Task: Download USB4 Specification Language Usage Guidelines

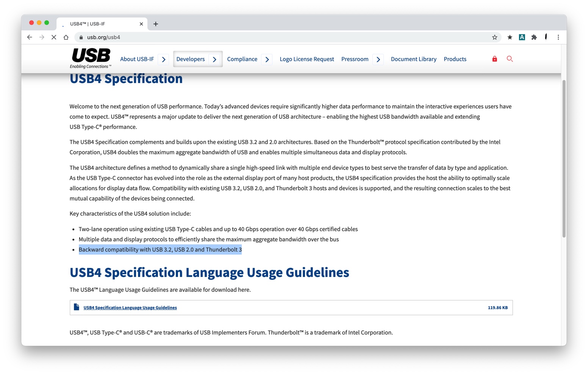Action: (130, 308)
